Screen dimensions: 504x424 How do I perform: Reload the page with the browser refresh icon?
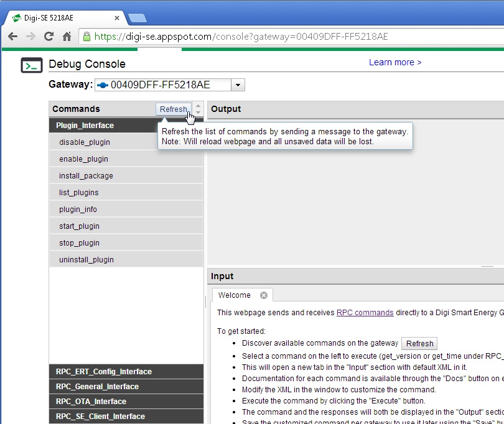tap(49, 37)
